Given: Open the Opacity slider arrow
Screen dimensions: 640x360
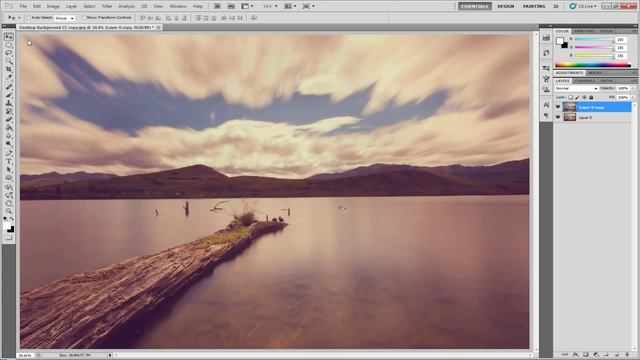Looking at the screenshot, I should [633, 89].
